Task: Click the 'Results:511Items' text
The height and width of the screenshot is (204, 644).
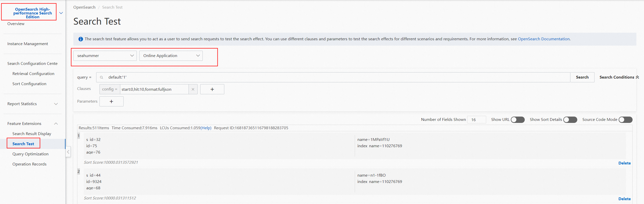Action: [x=94, y=128]
